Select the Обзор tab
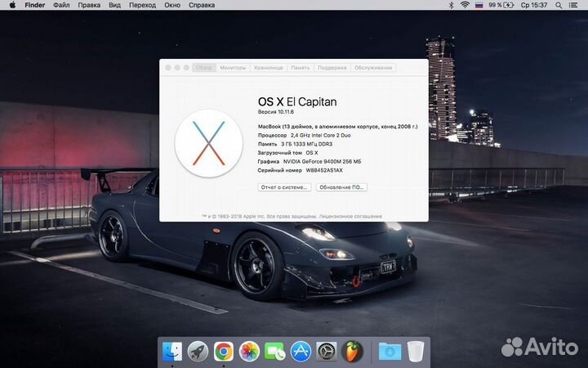 pyautogui.click(x=204, y=68)
